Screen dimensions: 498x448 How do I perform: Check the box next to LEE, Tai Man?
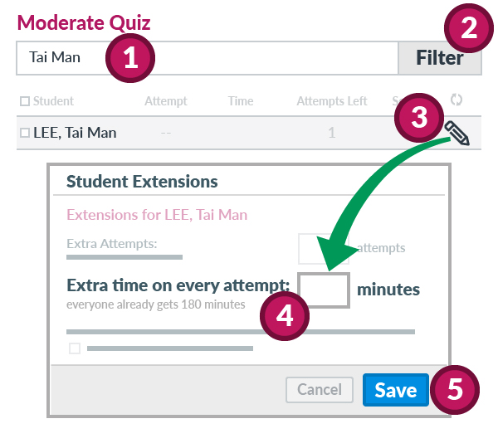pyautogui.click(x=25, y=133)
